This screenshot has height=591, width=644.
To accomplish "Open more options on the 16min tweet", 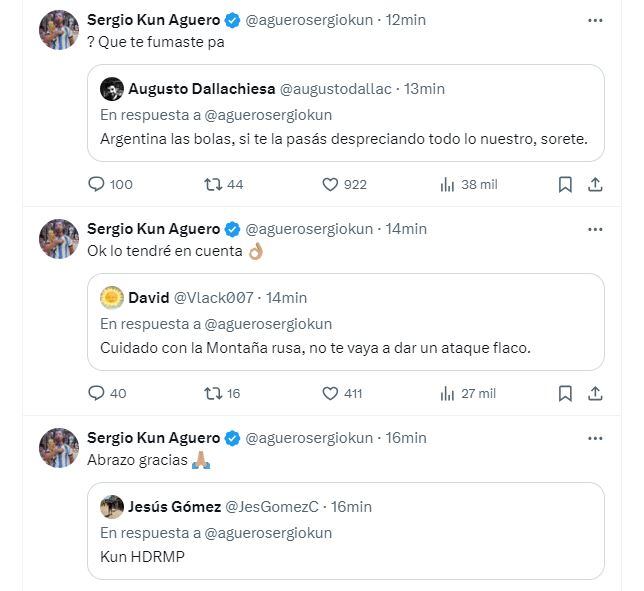I will click(x=595, y=437).
